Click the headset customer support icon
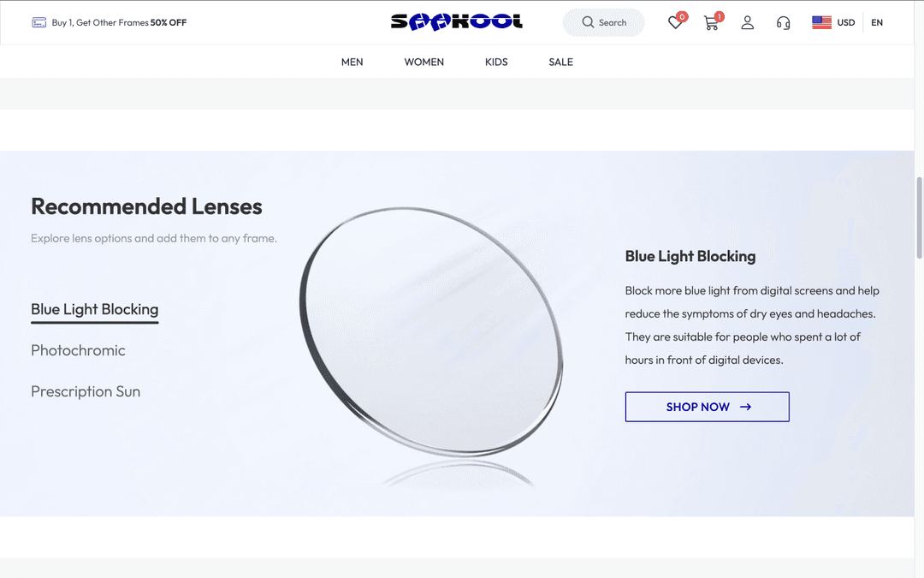Viewport: 924px width, 578px height. (x=783, y=23)
